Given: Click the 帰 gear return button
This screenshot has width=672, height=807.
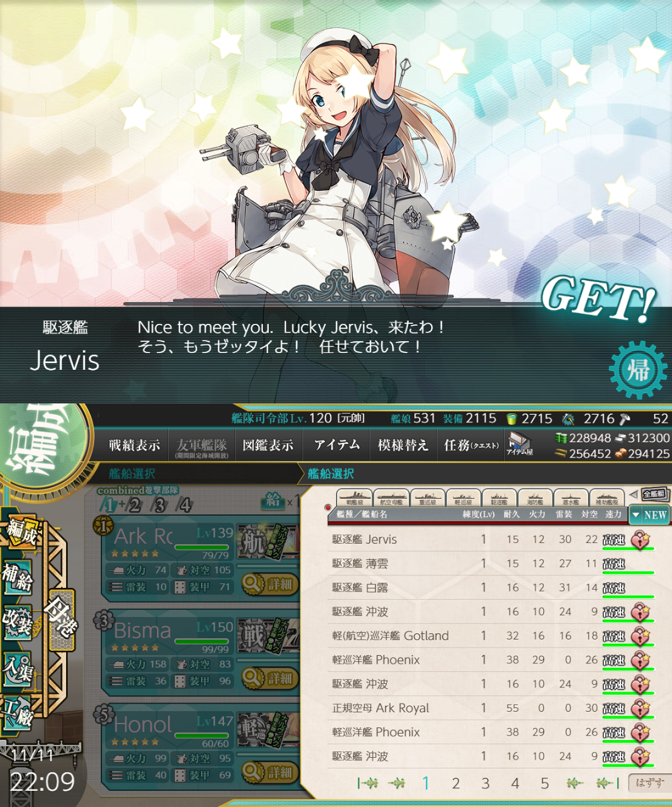Looking at the screenshot, I should pyautogui.click(x=638, y=370).
